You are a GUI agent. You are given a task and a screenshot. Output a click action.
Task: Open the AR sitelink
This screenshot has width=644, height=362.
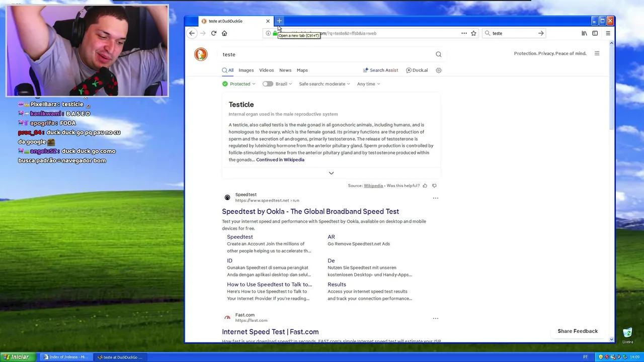click(x=331, y=237)
